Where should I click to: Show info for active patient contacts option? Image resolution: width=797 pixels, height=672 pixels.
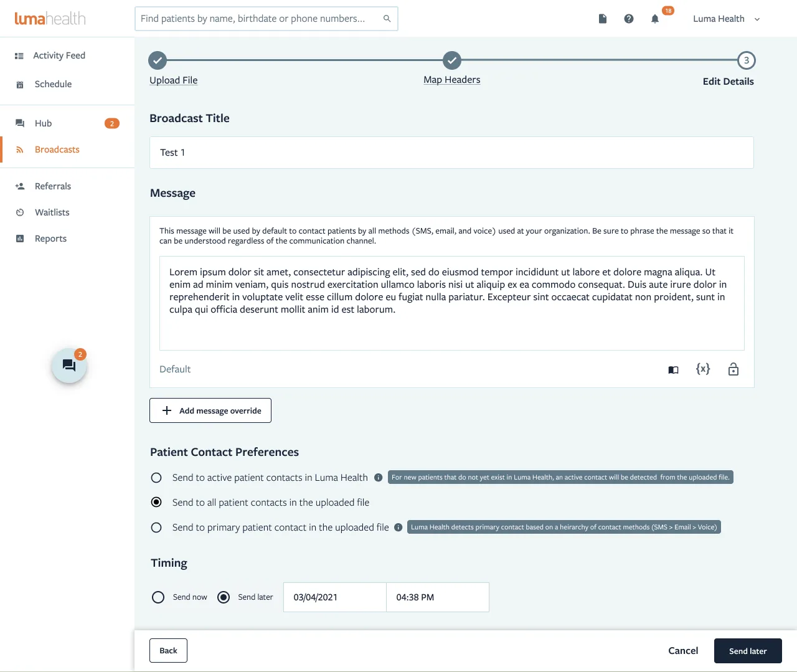pyautogui.click(x=378, y=478)
